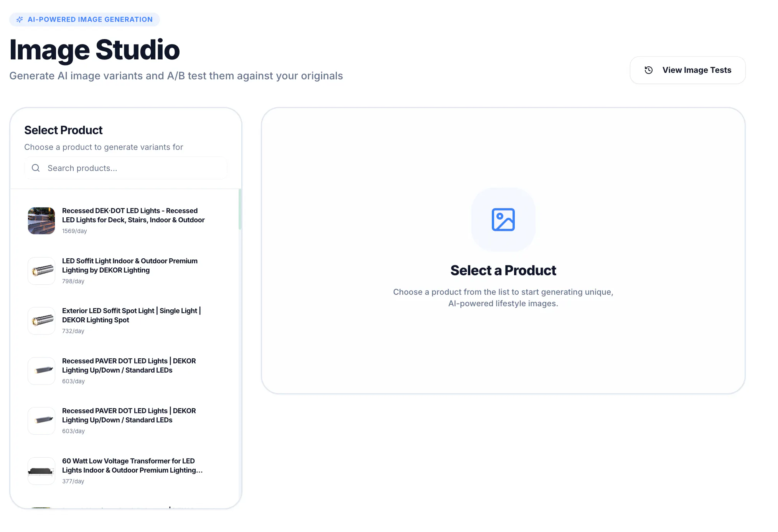Click the Select Product panel heading
778x532 pixels.
63,130
